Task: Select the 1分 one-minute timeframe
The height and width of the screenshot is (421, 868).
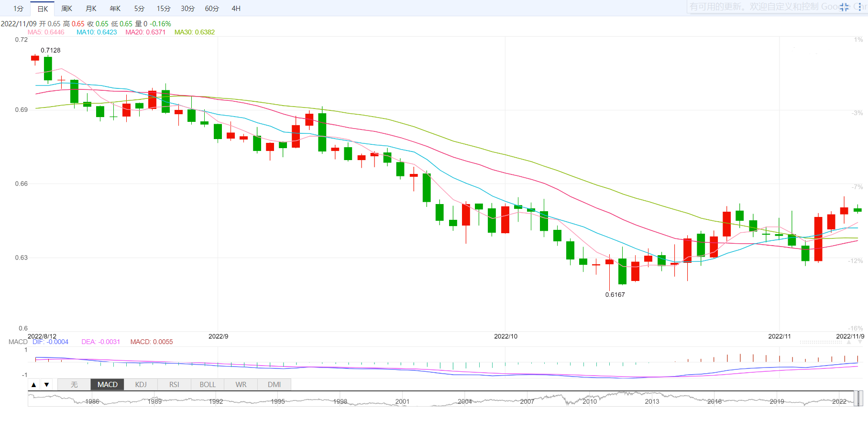Action: (18, 9)
